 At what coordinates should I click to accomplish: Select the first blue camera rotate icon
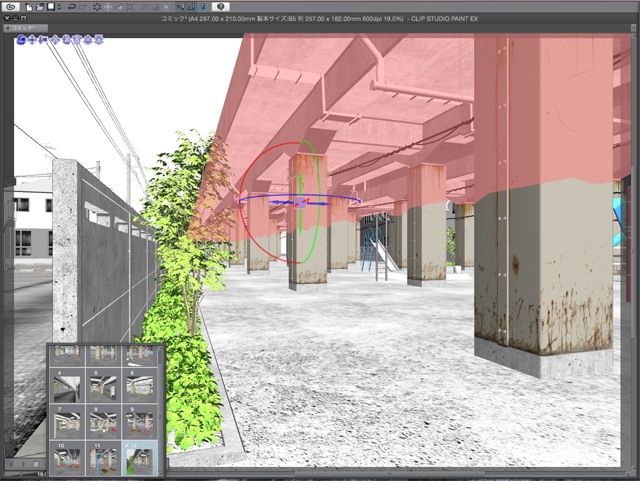(21, 40)
